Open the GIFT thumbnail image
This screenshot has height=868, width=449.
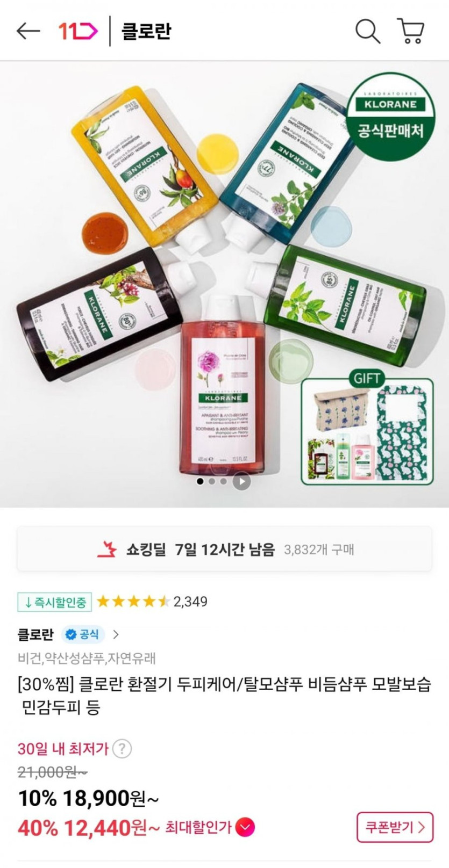[367, 429]
